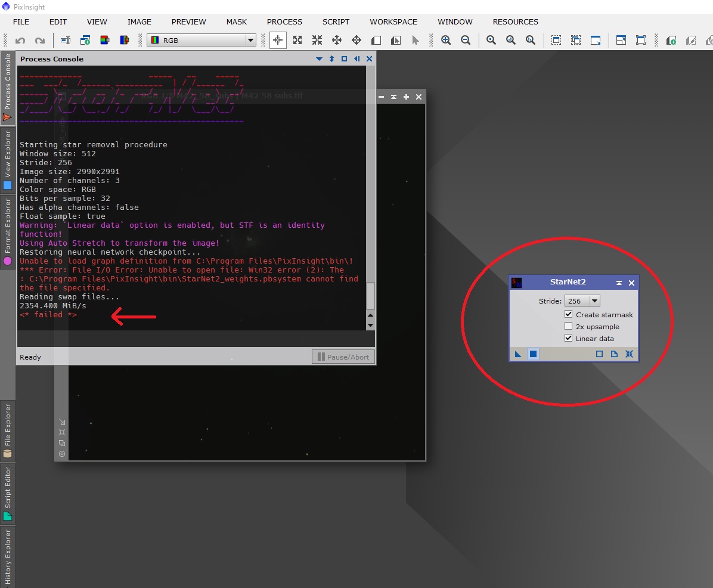
Task: Click the Process Console scrollbar up arrow
Action: pos(371,315)
